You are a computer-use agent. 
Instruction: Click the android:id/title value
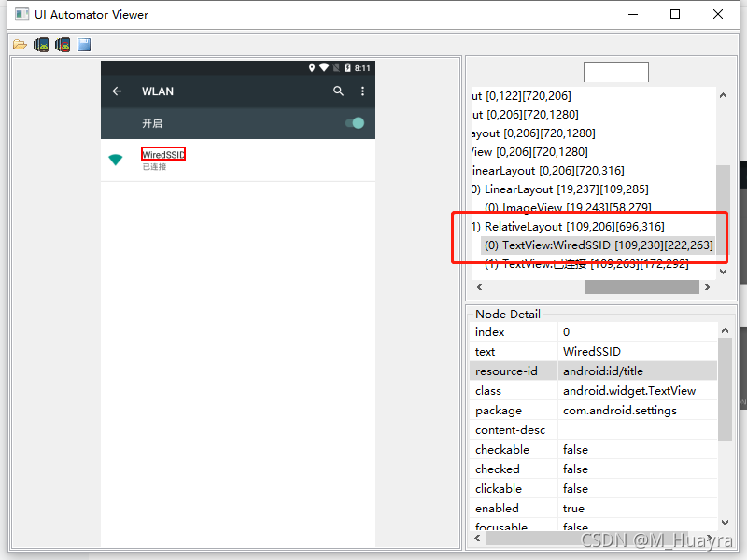[602, 371]
